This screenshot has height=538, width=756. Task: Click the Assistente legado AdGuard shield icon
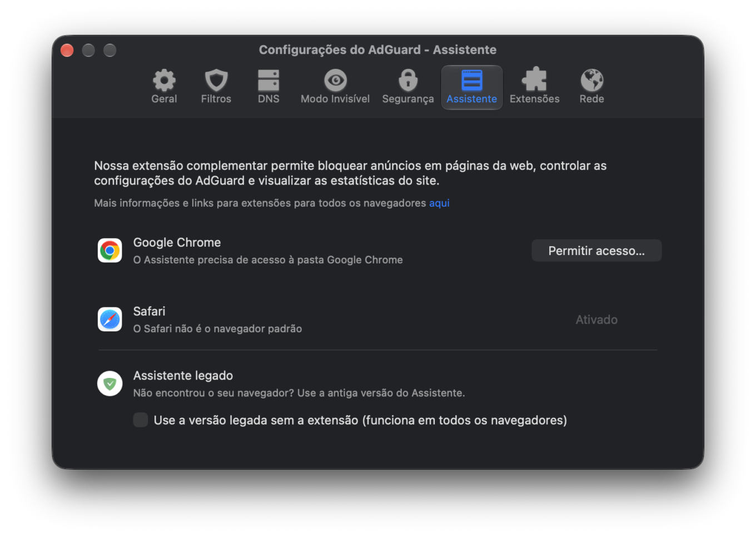tap(110, 383)
